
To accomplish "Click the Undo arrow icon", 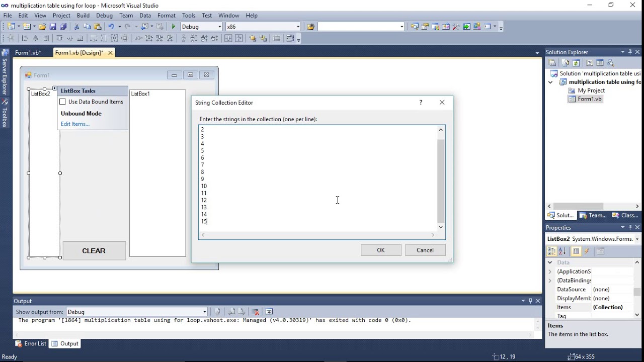I will [112, 27].
